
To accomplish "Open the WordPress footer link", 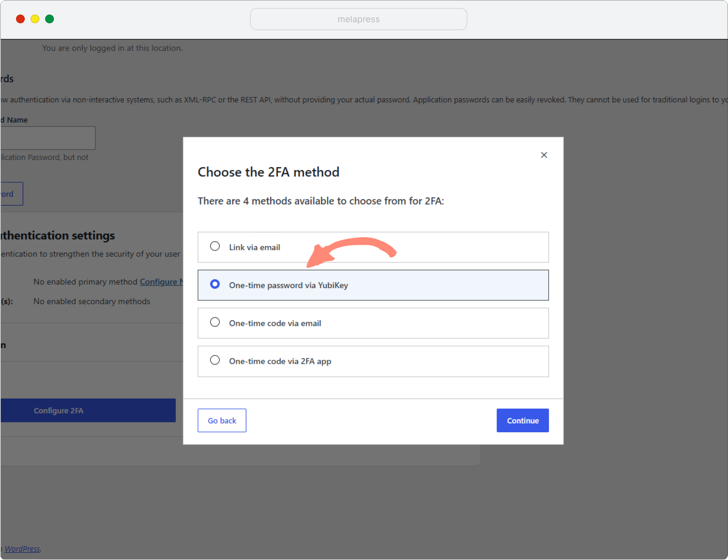I will (22, 549).
